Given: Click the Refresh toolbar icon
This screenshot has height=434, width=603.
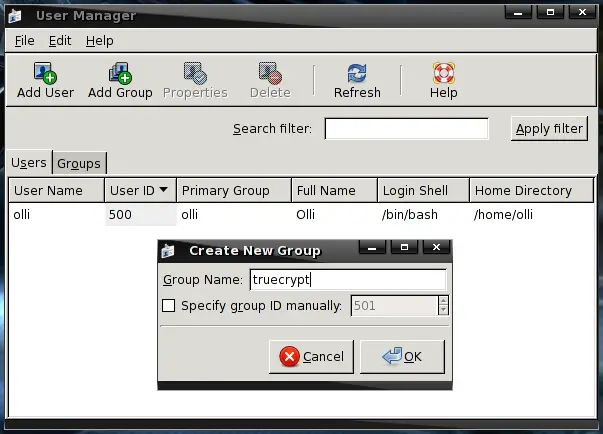Looking at the screenshot, I should pos(357,73).
